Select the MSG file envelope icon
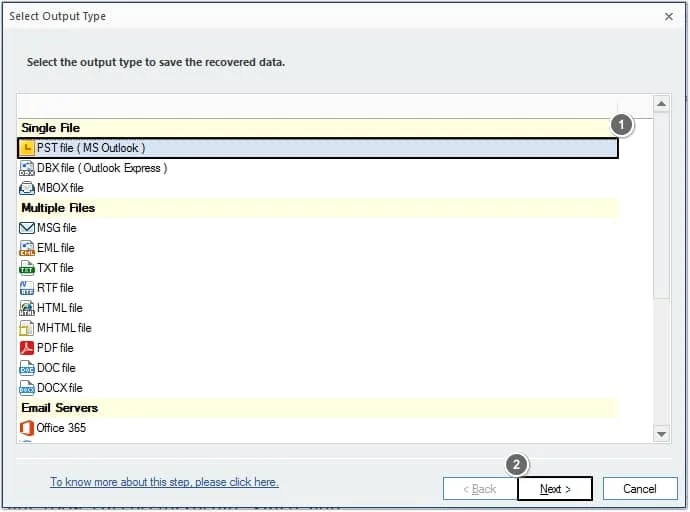690x512 pixels. (27, 228)
